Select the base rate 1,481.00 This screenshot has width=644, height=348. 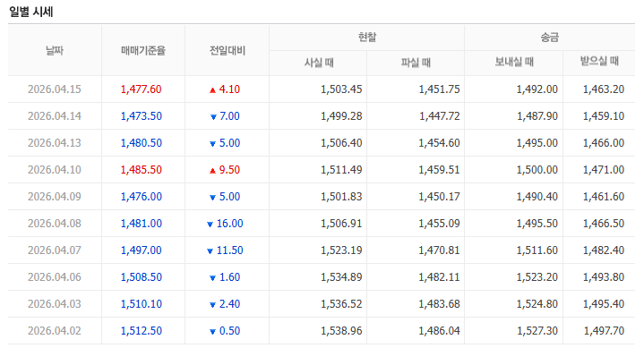[141, 224]
